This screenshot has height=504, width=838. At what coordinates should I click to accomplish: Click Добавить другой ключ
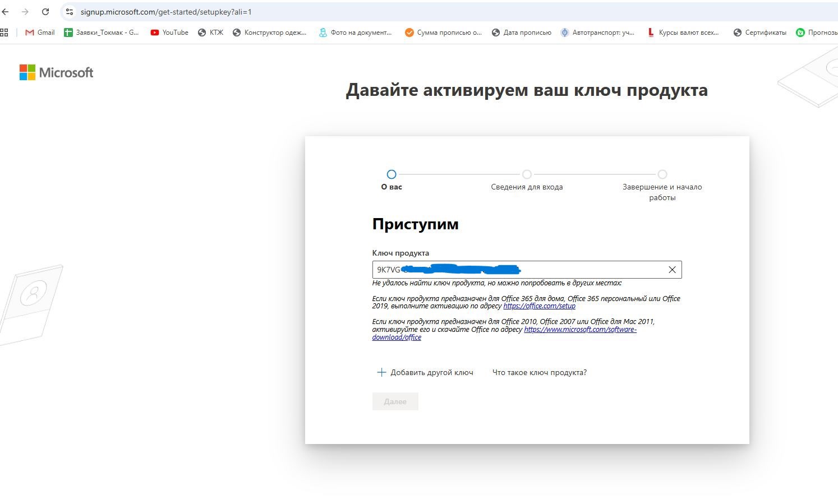click(x=425, y=372)
